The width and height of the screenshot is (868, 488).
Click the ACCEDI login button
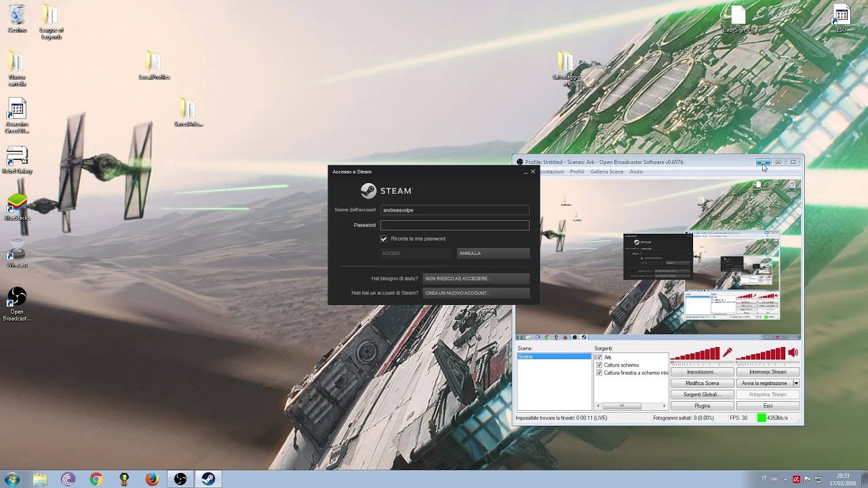416,253
